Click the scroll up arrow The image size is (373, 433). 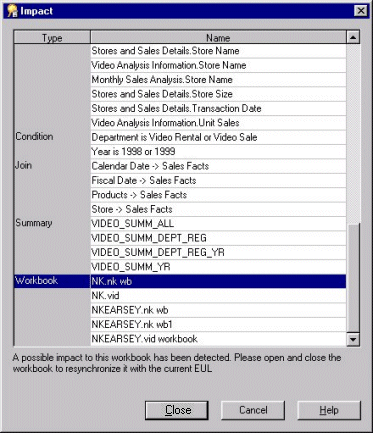coord(353,37)
